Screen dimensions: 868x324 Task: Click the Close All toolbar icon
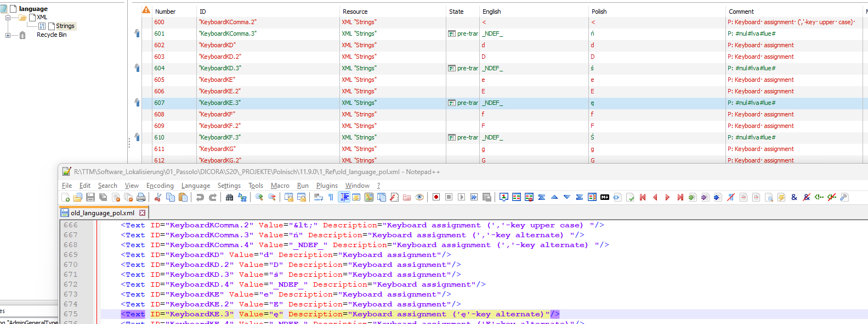128,198
